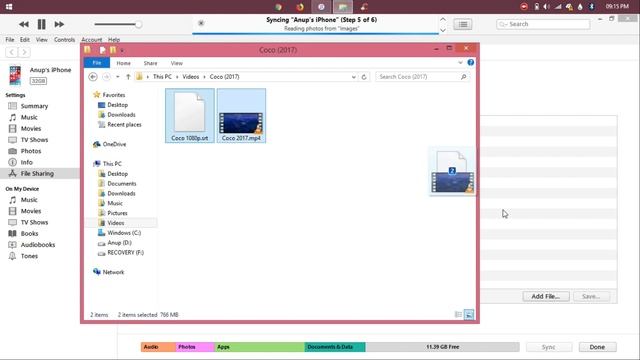Open the iTunes Edit menu
640x360 pixels.
pyautogui.click(x=25, y=40)
